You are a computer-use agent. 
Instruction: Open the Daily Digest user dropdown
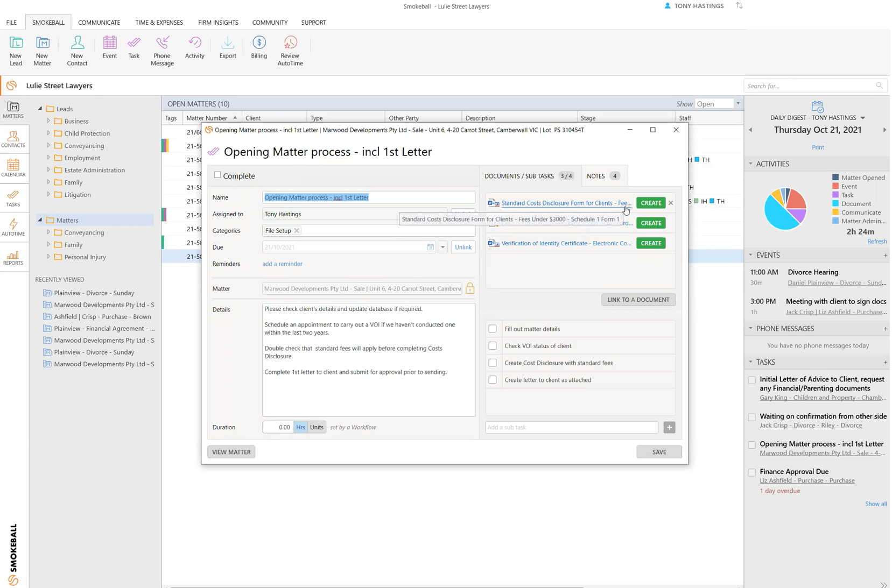pyautogui.click(x=863, y=118)
